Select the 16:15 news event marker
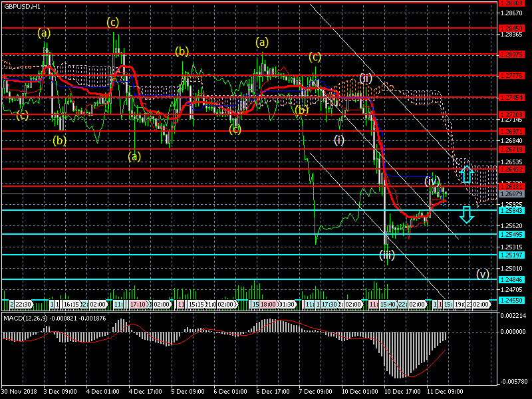 tap(71, 305)
